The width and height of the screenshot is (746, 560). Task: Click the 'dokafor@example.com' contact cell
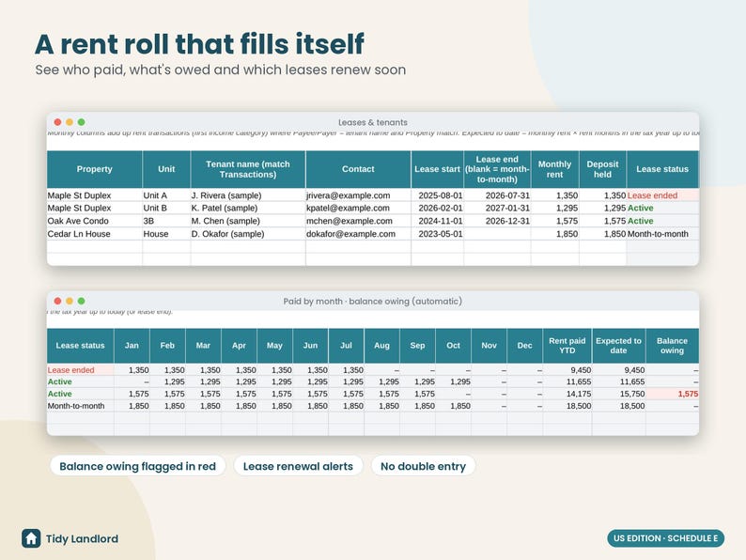358,234
